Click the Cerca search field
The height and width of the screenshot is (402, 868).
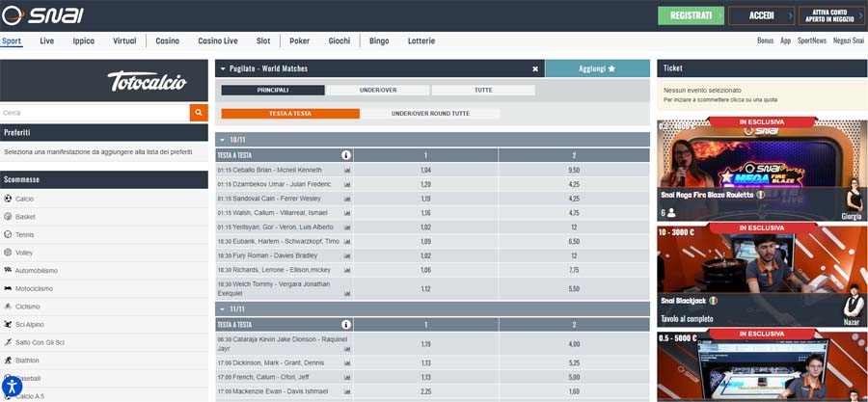[95, 113]
